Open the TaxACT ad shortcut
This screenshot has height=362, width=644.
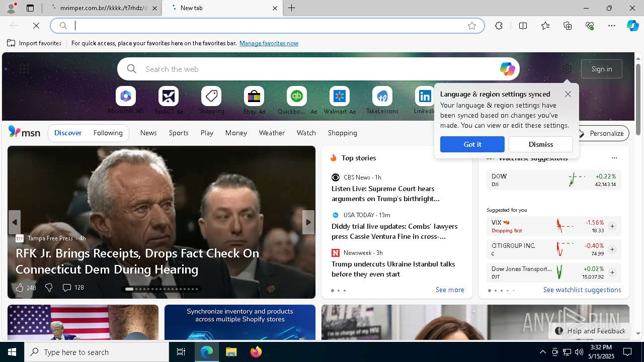[x=169, y=101]
